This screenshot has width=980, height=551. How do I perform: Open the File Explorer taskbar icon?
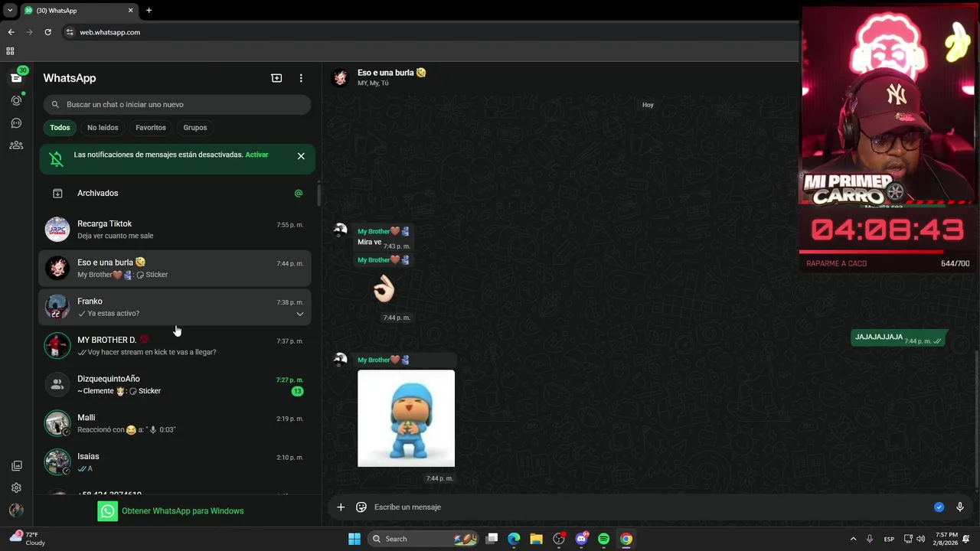(536, 539)
